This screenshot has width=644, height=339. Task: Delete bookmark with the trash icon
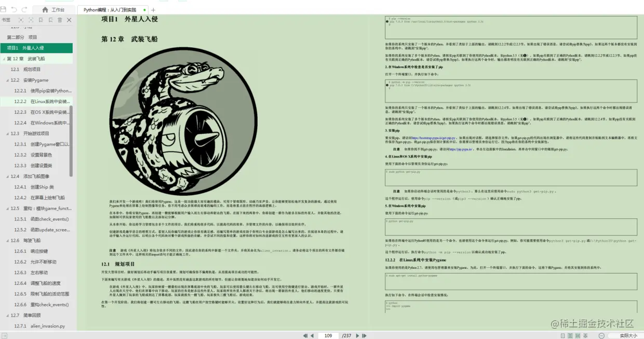(x=60, y=20)
